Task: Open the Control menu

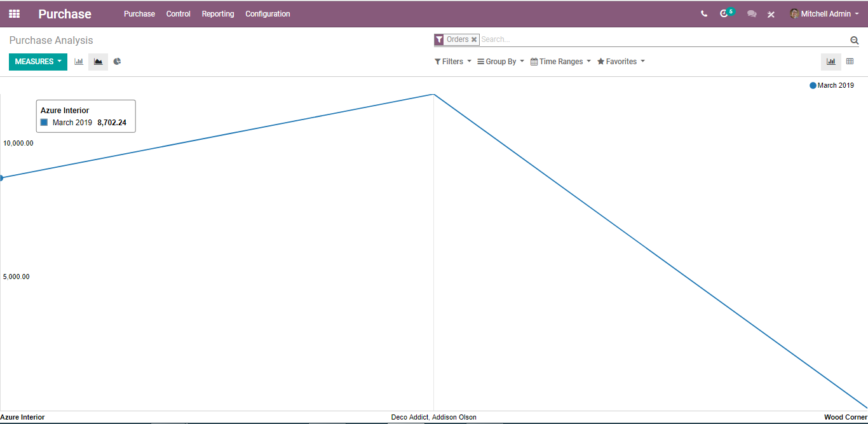Action: point(179,14)
